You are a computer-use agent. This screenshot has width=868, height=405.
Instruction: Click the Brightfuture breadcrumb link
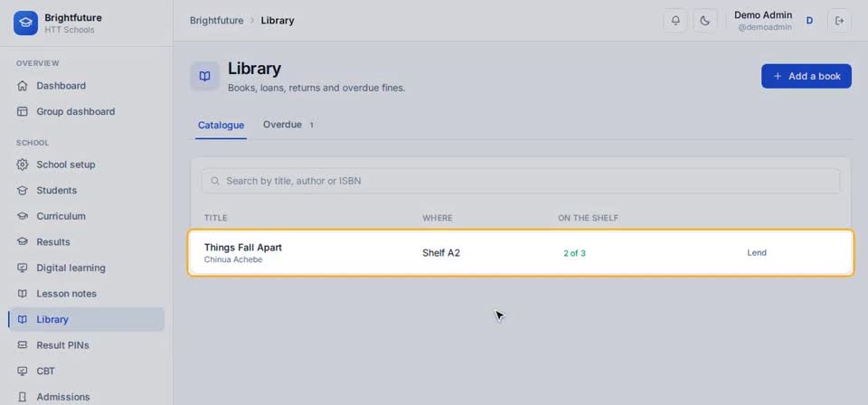[216, 21]
